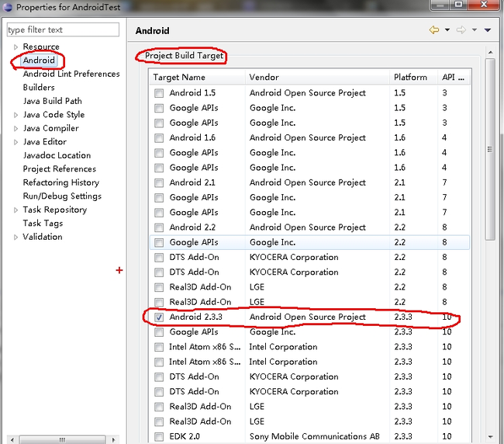Click the 'Android Open Source Project' vendor for Android 2.3.3
This screenshot has width=504, height=444.
(x=308, y=317)
